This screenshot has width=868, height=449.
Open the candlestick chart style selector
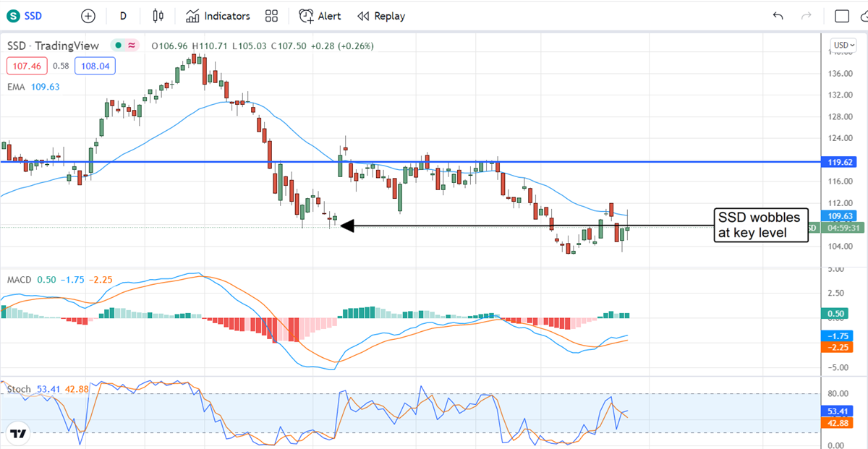point(159,16)
